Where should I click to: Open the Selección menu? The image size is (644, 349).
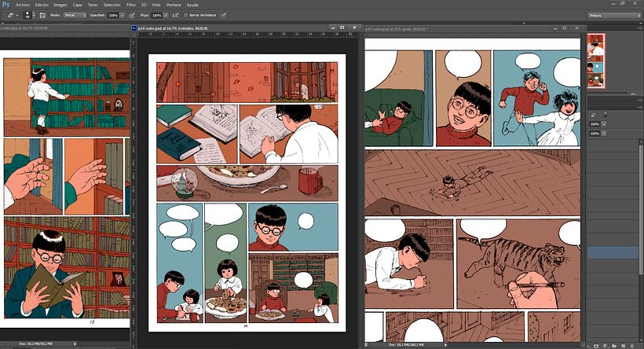click(x=112, y=5)
